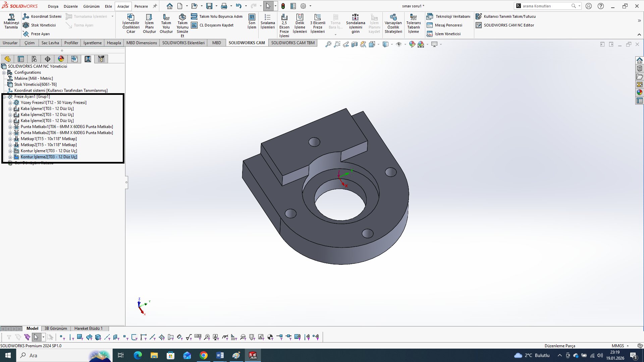Click İşlenebilir Özellikleri Çıkar icon
Screen dimensions: 644x362
[x=131, y=17]
